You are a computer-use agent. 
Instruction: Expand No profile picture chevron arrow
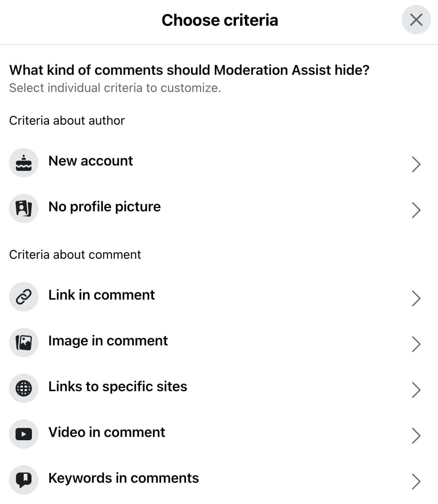416,210
